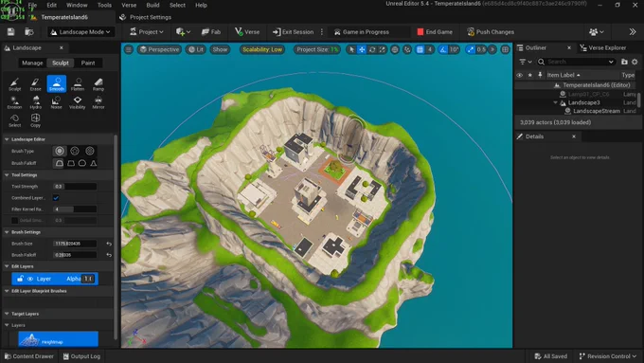Toggle lock icon on Layer
The width and height of the screenshot is (644, 363).
pyautogui.click(x=20, y=279)
